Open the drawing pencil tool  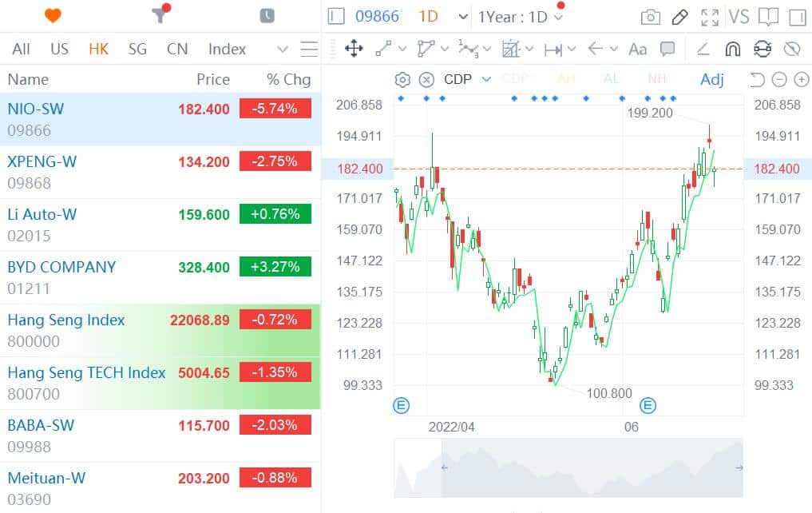(679, 16)
